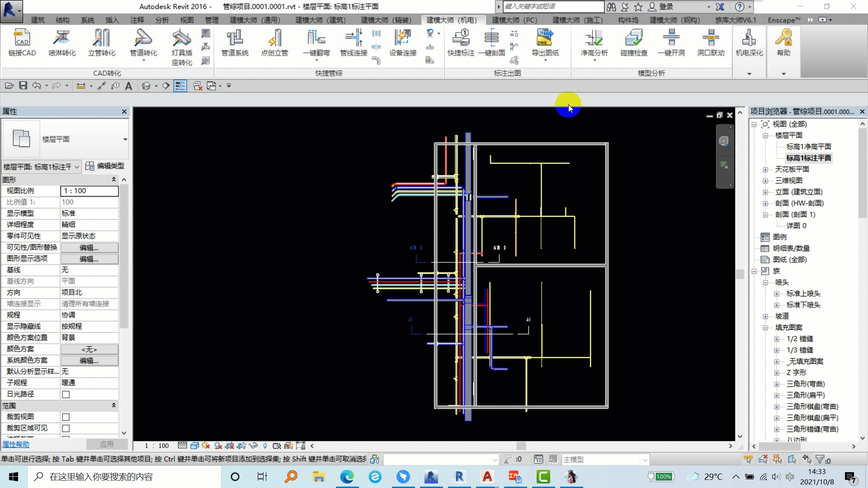
Task: Click 编辑... for 系统颜色方案
Action: pyautogui.click(x=89, y=361)
